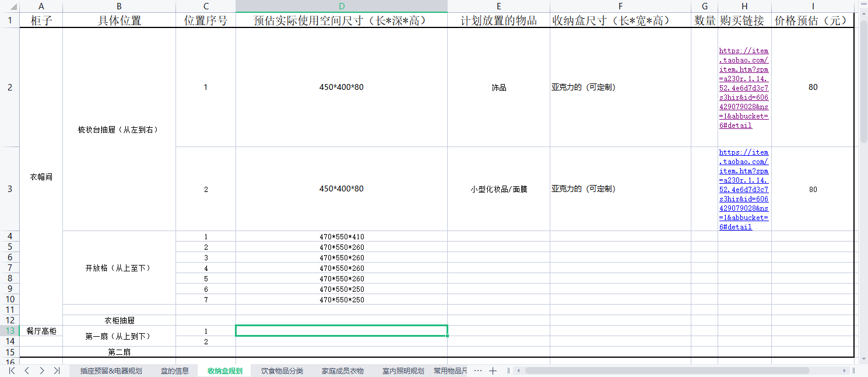Switch to the 家庭成员衣物 sheet tab
This screenshot has height=377, width=868.
point(343,371)
